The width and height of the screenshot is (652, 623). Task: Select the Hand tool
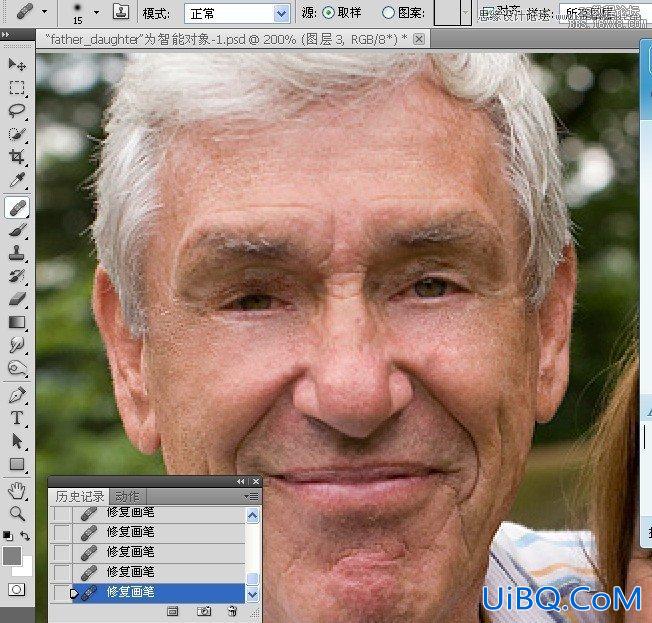coord(17,491)
